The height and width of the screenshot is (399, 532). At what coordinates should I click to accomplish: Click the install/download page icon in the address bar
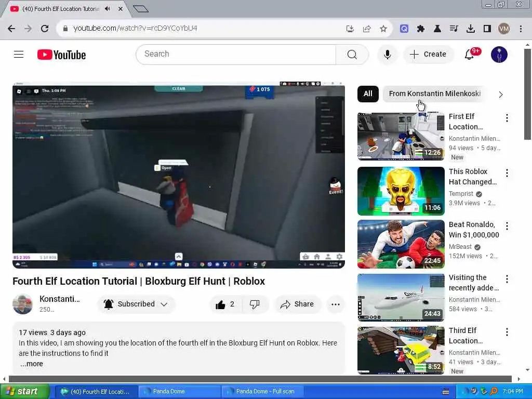click(x=350, y=29)
